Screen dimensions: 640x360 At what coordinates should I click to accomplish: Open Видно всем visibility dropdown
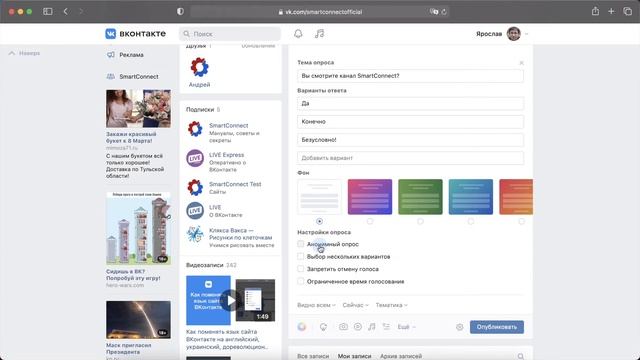316,305
